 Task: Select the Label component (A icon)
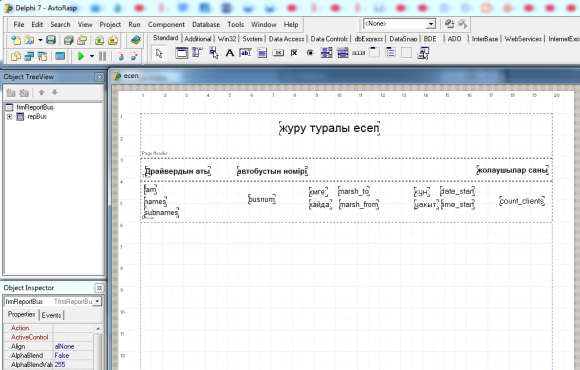230,53
